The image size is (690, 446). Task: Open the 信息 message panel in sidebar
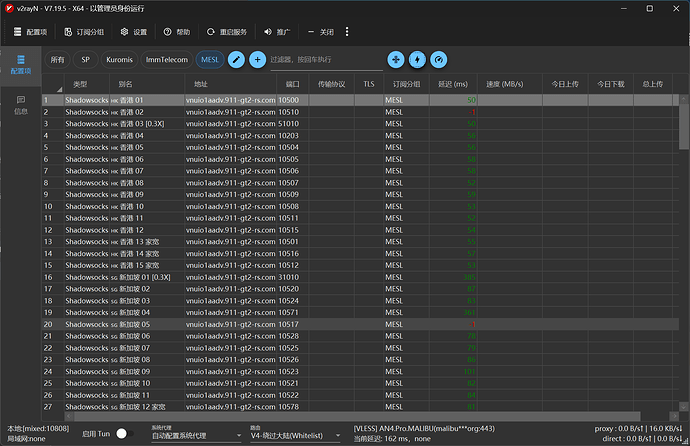click(21, 105)
